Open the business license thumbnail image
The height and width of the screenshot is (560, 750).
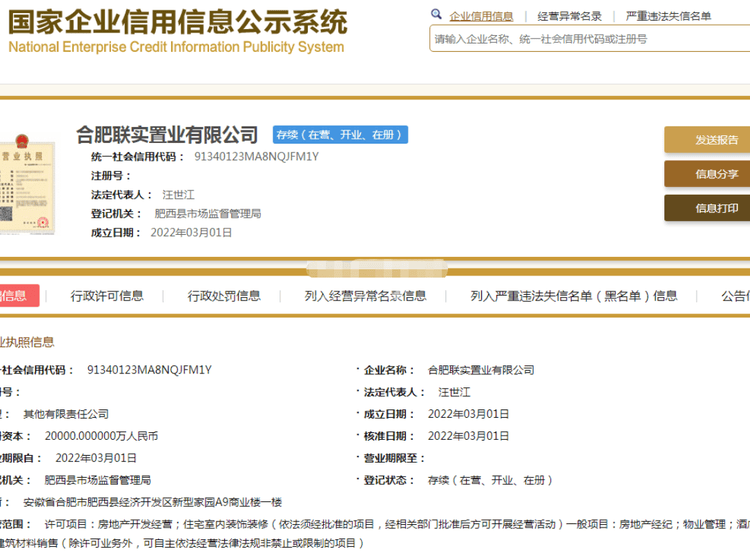26,180
